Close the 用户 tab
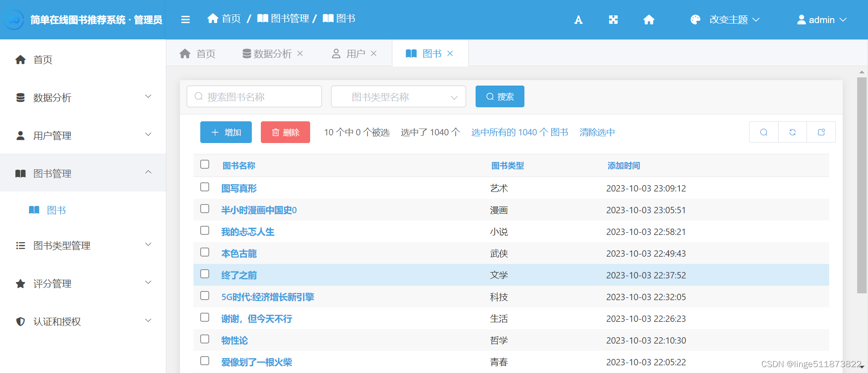Image resolution: width=868 pixels, height=373 pixels. point(373,53)
